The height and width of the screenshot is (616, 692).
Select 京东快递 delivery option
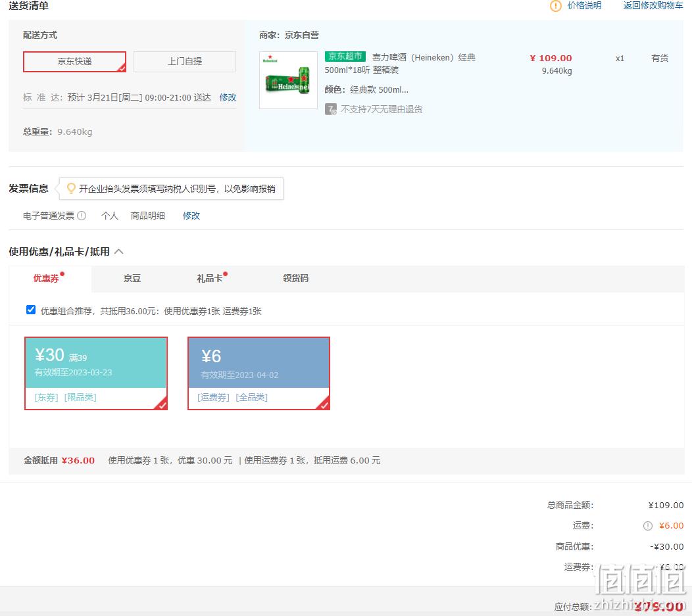pos(74,61)
